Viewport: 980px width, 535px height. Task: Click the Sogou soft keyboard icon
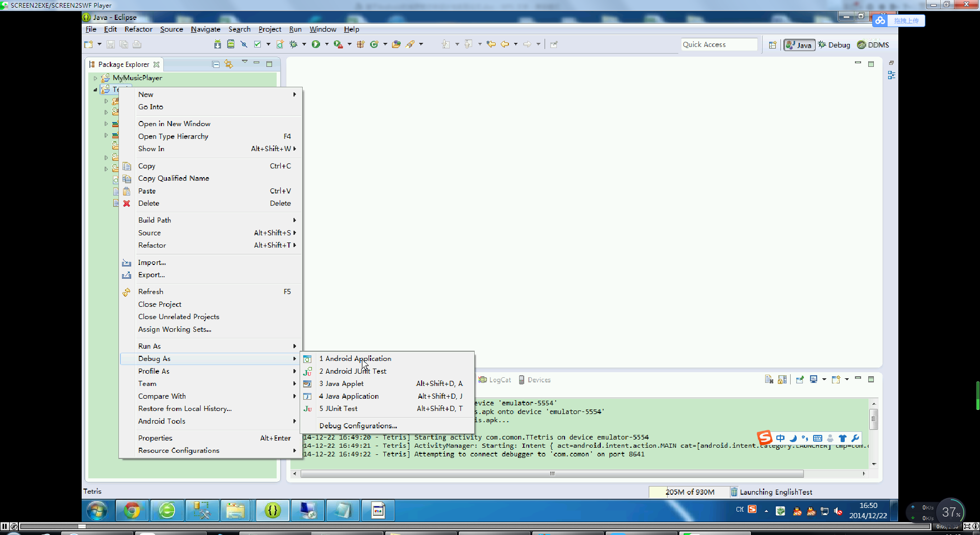818,438
